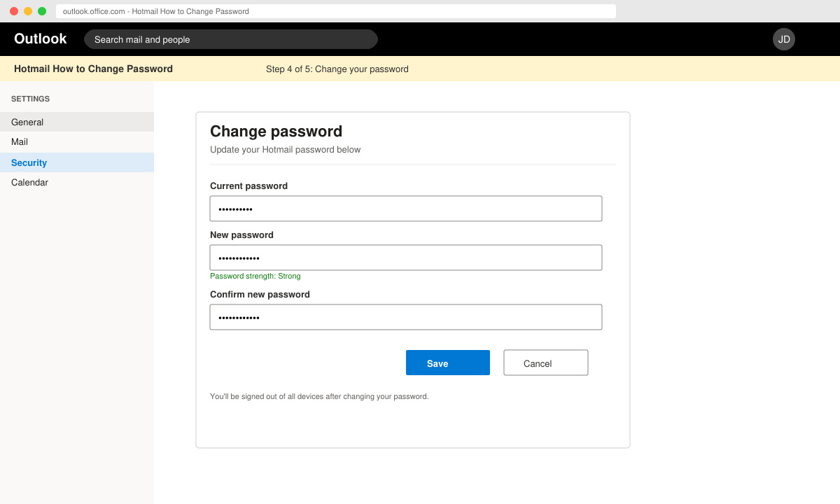The width and height of the screenshot is (840, 504).
Task: Click the 'Confirm new password' label
Action: pyautogui.click(x=260, y=295)
